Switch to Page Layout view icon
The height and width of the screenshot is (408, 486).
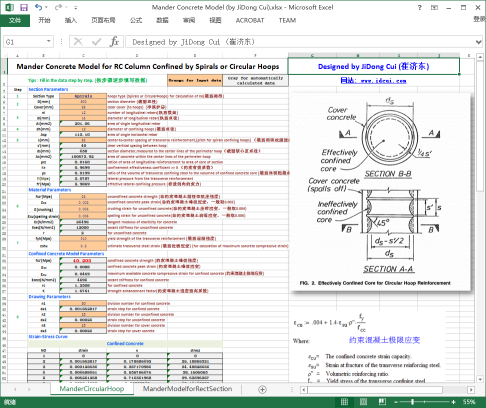(363, 402)
